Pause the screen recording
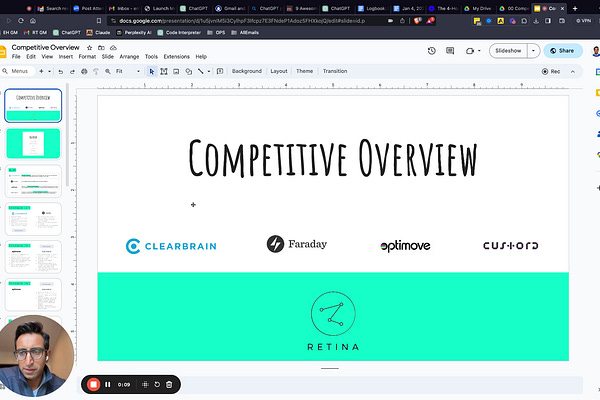 coord(108,384)
